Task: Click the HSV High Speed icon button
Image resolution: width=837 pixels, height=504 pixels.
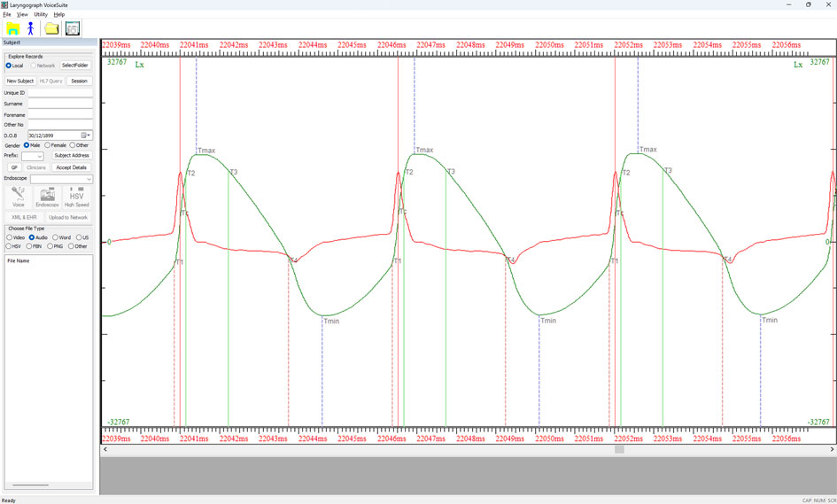Action: (77, 197)
